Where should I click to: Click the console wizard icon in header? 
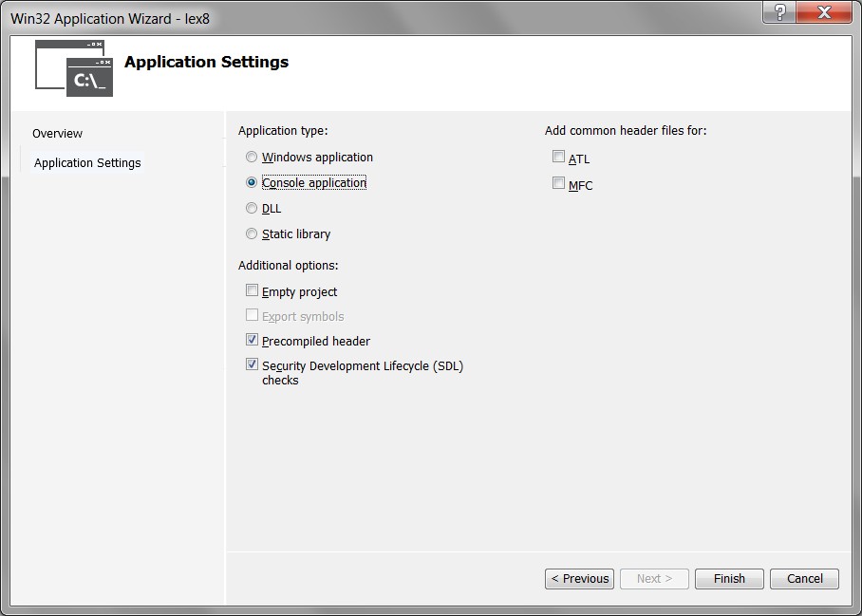pos(74,68)
